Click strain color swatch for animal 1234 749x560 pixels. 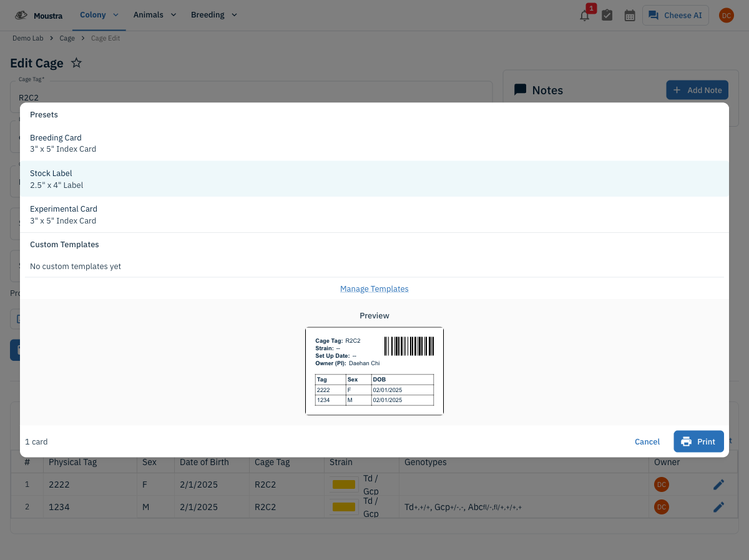pyautogui.click(x=343, y=507)
